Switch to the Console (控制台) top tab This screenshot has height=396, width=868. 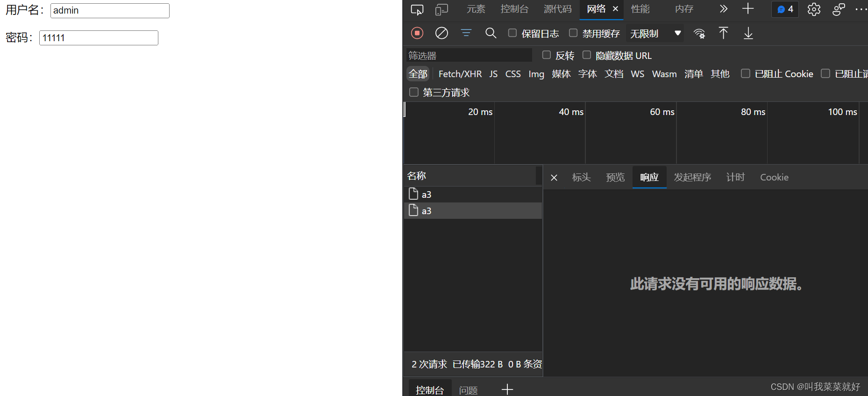pyautogui.click(x=514, y=9)
